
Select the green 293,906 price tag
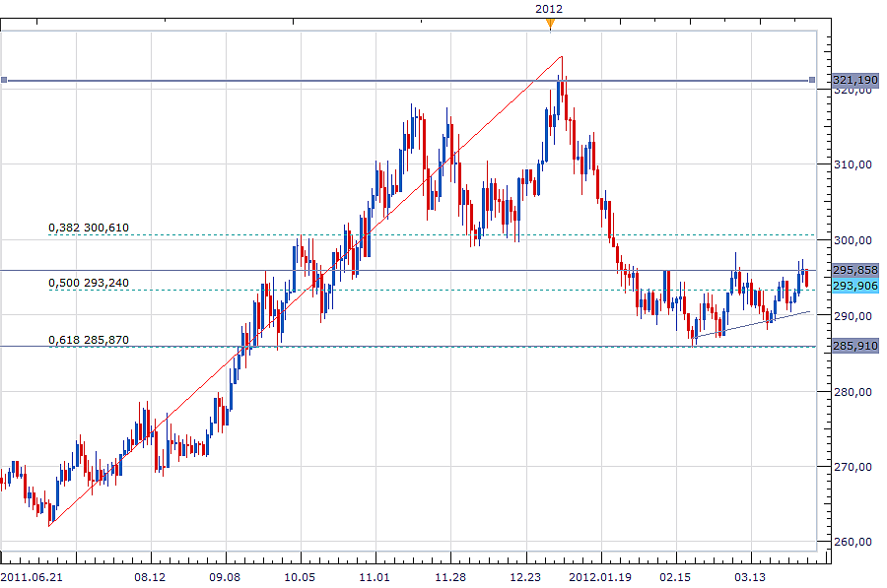pyautogui.click(x=853, y=286)
